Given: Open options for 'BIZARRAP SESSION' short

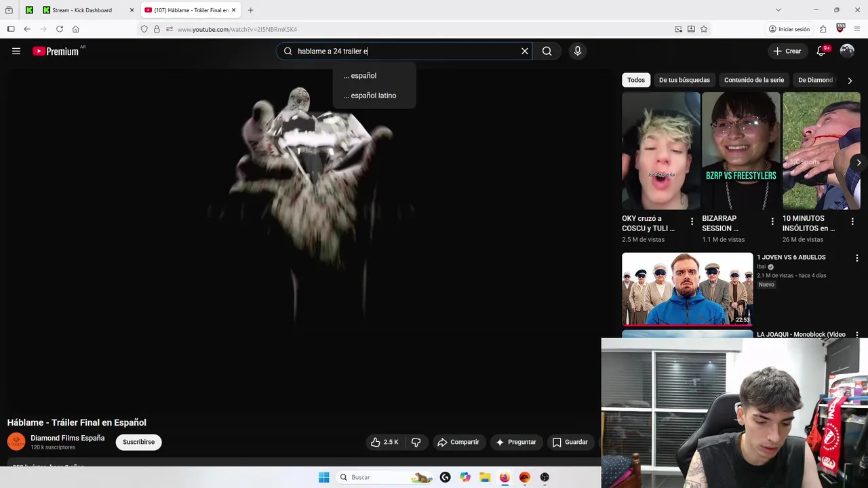Looking at the screenshot, I should [772, 222].
